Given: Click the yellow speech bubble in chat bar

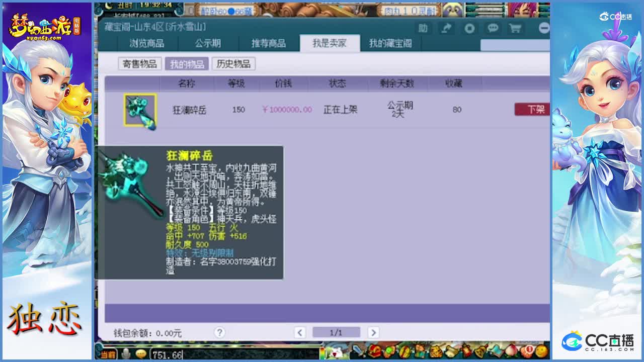Looking at the screenshot, I should coord(141,354).
